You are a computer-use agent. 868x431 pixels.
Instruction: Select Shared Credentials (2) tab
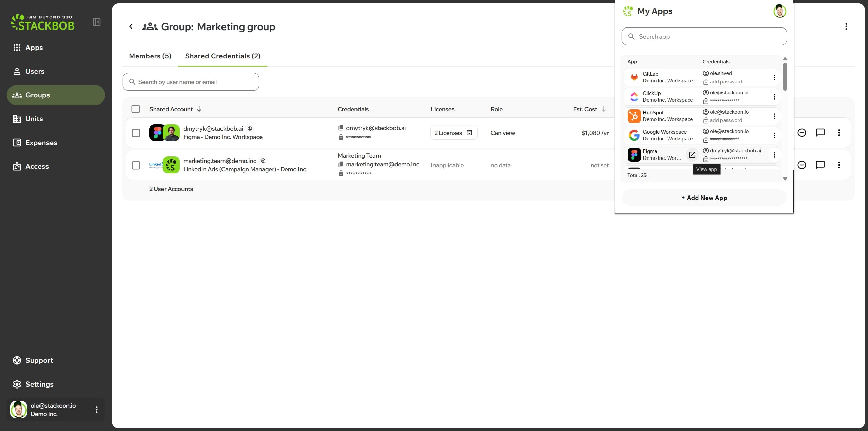pyautogui.click(x=223, y=56)
